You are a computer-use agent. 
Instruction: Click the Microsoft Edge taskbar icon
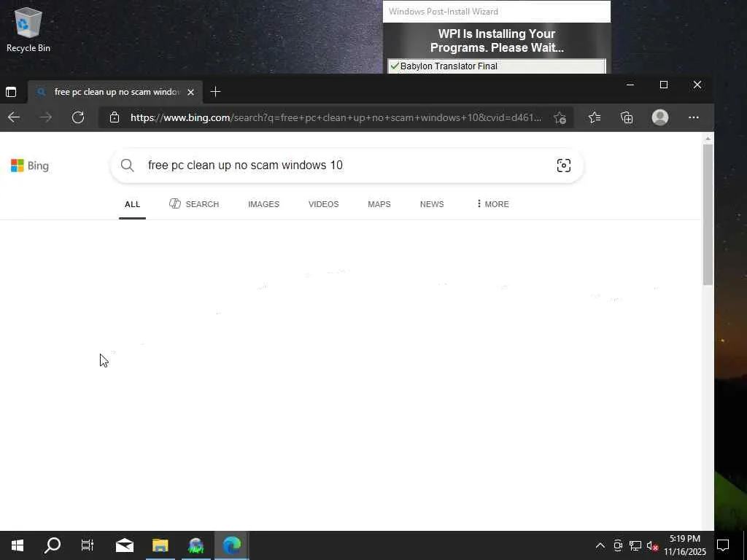pyautogui.click(x=231, y=545)
